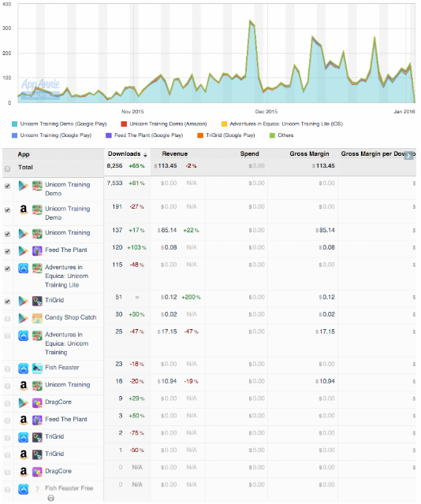Open the Google Play DragCore app thumbnail
Viewport: 421px width, 504px height.
(x=37, y=402)
